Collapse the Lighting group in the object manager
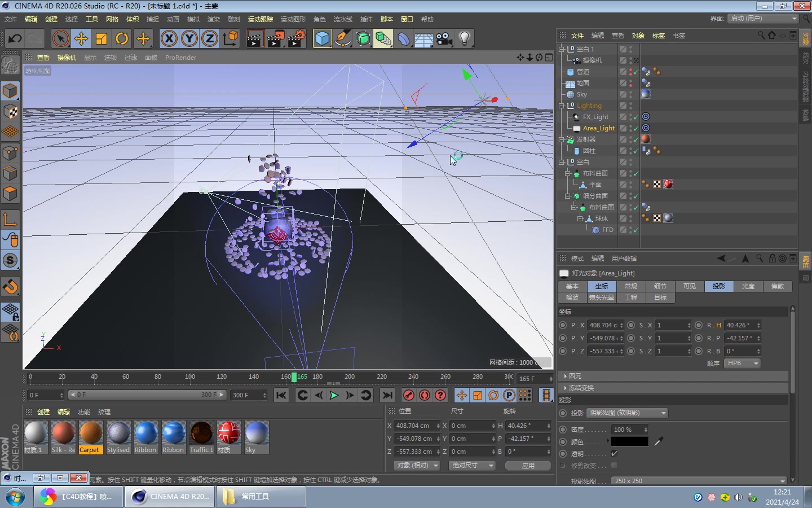 coord(562,106)
